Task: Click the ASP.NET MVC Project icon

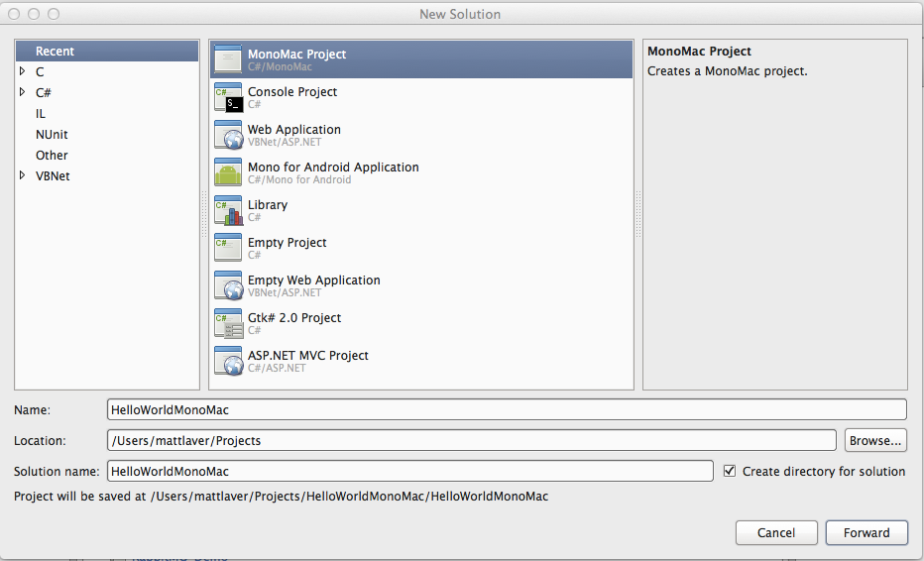Action: pyautogui.click(x=228, y=361)
